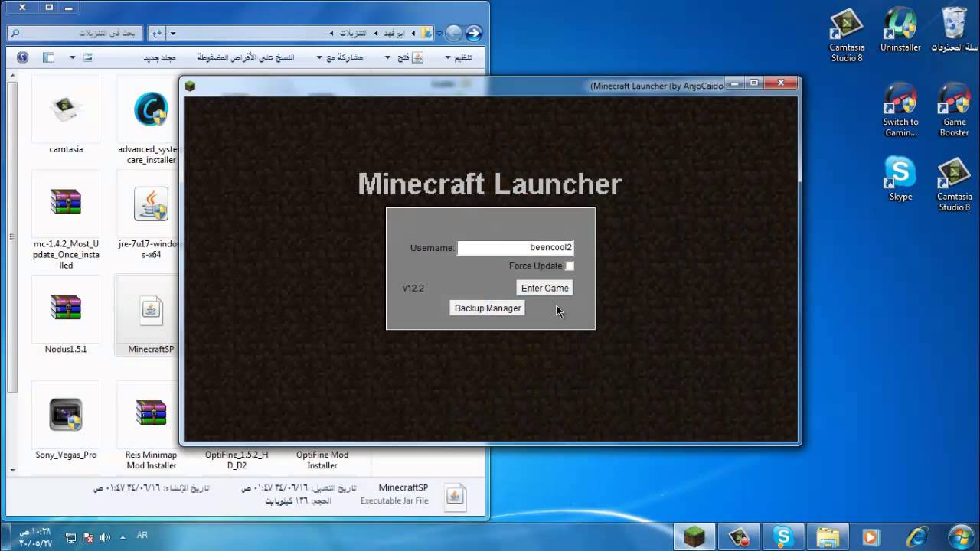Click the Minecraft Launcher title bar icon

(190, 86)
